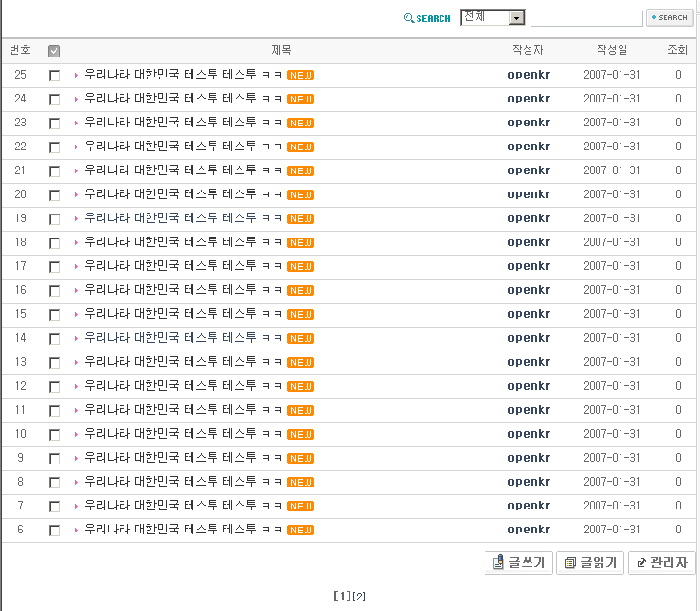Check the checkbox for post 24

coord(55,100)
